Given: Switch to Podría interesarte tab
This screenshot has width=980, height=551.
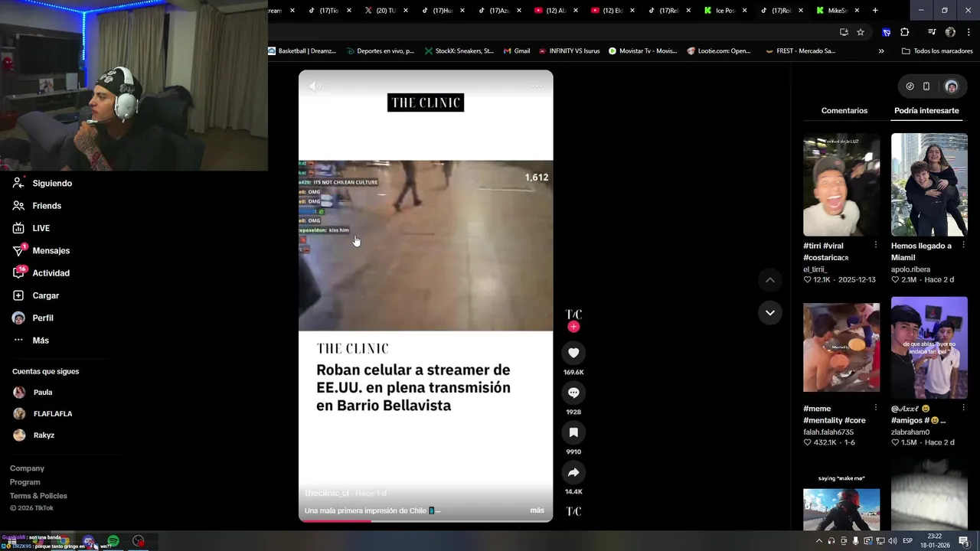Looking at the screenshot, I should point(926,111).
